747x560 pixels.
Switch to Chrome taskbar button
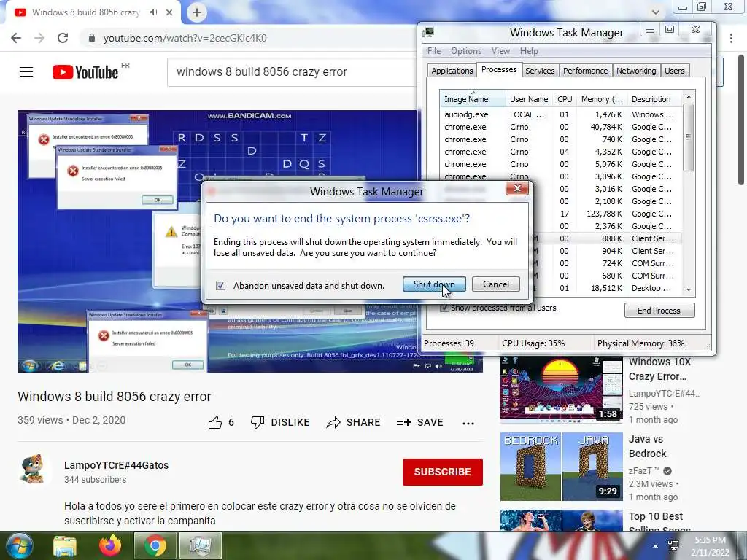155,545
